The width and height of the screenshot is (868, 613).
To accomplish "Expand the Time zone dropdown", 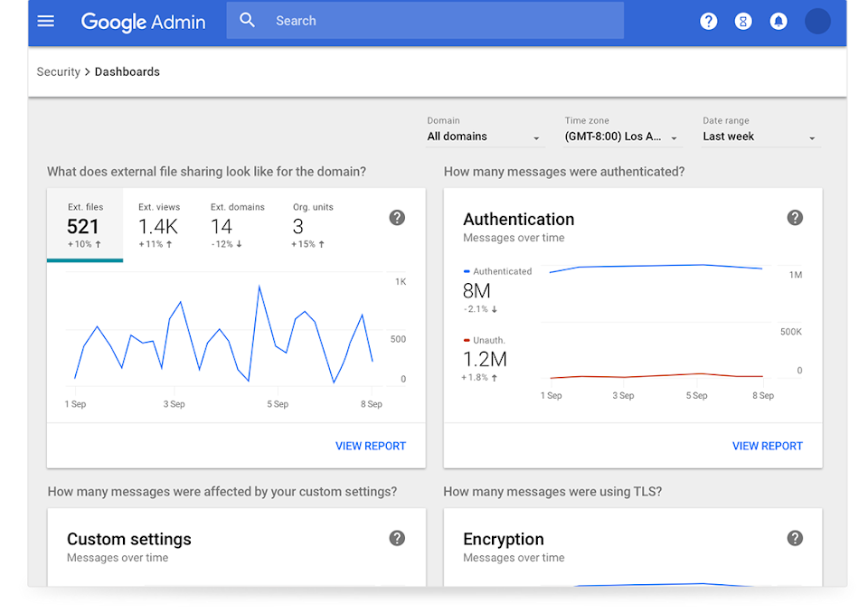I will click(622, 137).
